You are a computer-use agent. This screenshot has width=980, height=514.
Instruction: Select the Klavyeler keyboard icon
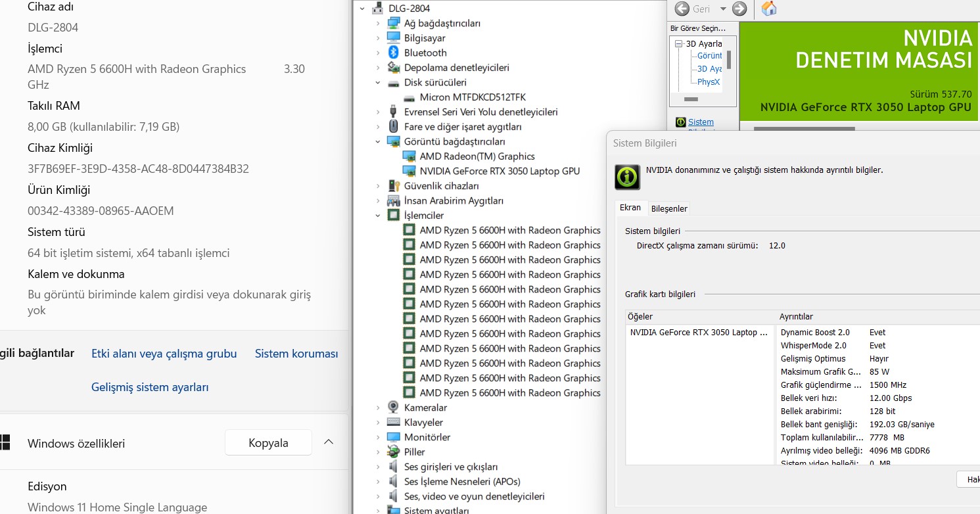[x=394, y=423]
